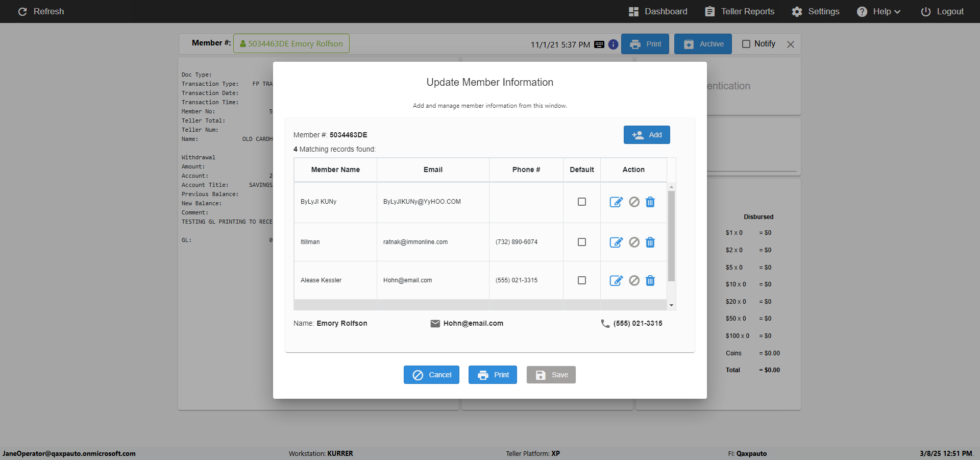The height and width of the screenshot is (460, 980).
Task: Set Alease Kessler as default member
Action: click(582, 280)
